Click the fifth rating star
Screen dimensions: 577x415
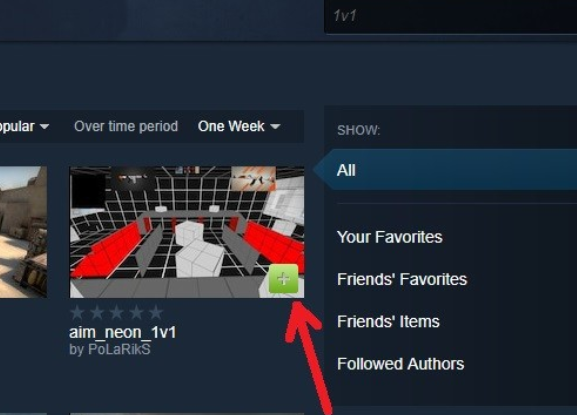click(x=156, y=313)
